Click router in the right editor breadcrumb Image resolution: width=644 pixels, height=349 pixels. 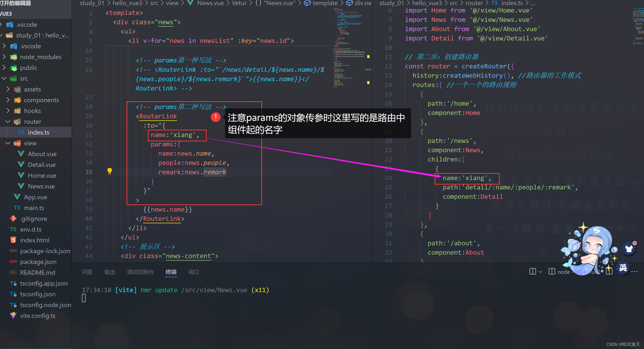(474, 3)
